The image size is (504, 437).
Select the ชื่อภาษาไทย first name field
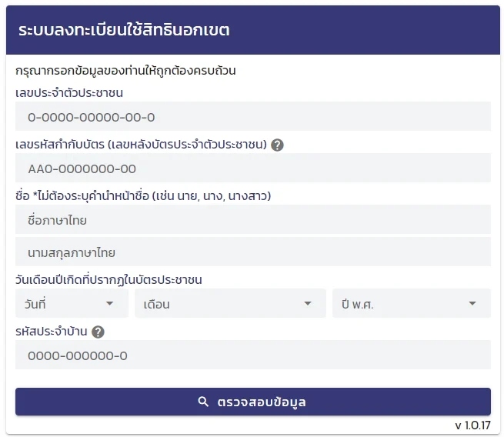[252, 220]
